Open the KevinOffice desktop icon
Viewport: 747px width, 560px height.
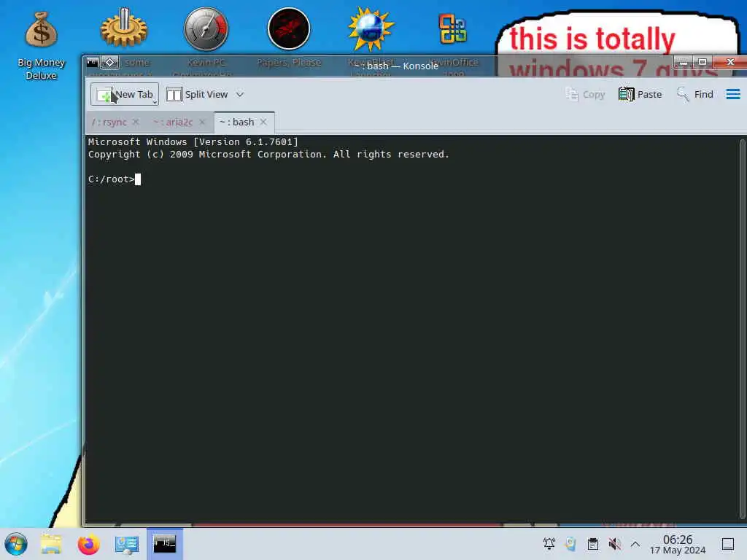click(x=453, y=28)
